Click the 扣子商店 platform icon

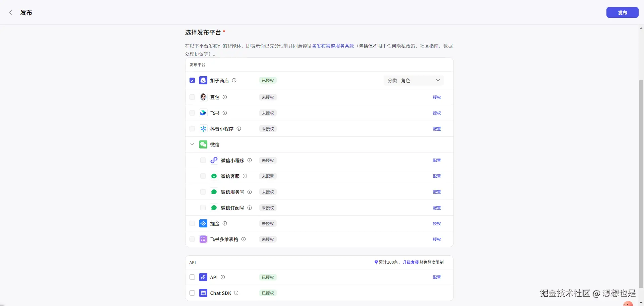point(203,80)
